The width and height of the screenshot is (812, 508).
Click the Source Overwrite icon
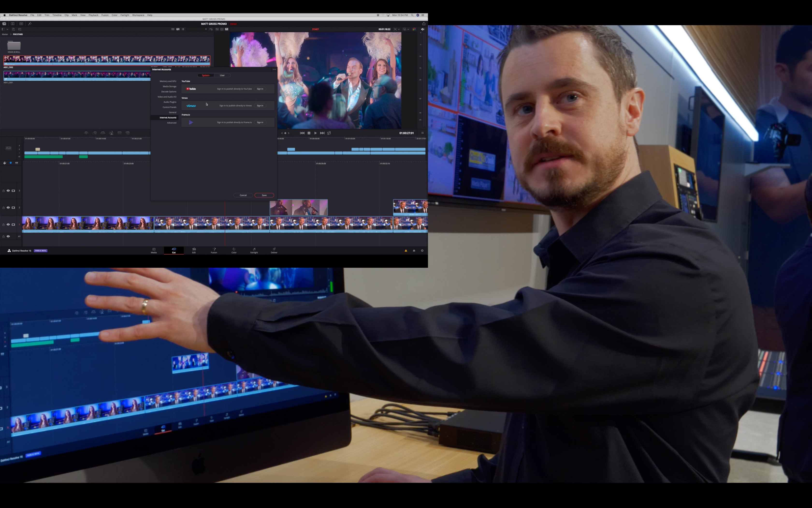128,133
